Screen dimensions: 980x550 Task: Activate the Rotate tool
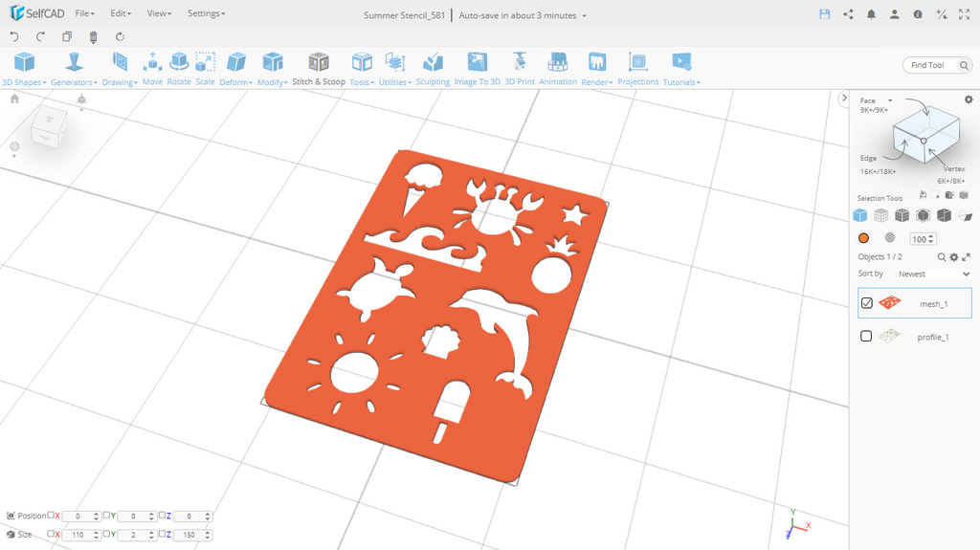coord(179,68)
